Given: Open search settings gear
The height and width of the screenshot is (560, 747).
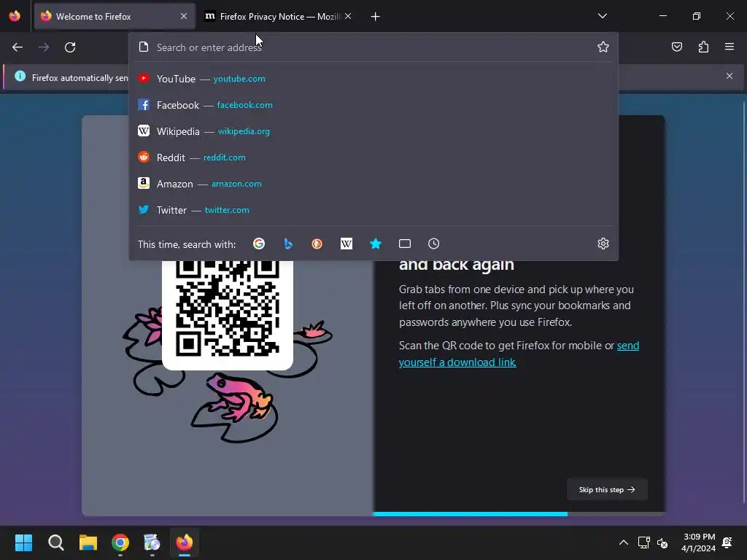Looking at the screenshot, I should [603, 244].
